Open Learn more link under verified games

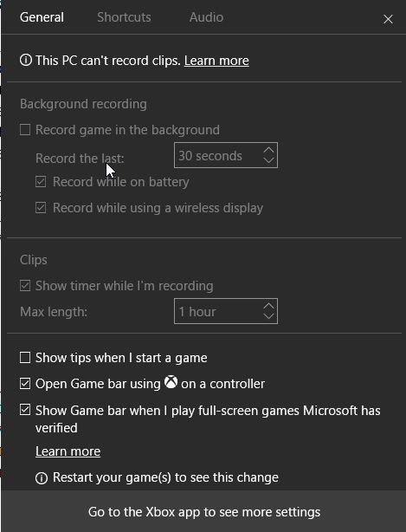point(68,451)
